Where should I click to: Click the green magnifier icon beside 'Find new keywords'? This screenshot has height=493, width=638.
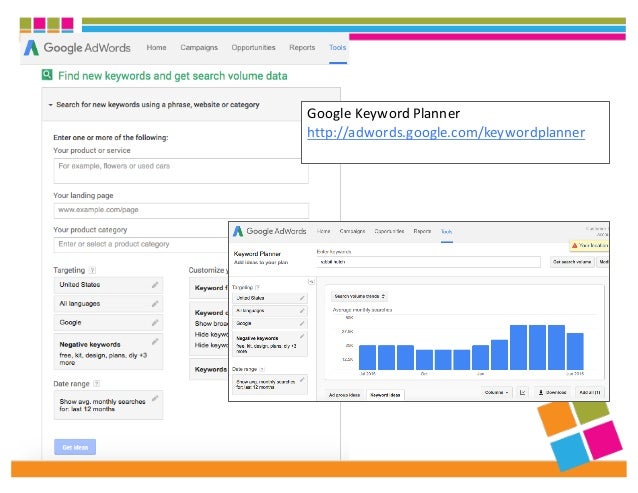[x=47, y=75]
